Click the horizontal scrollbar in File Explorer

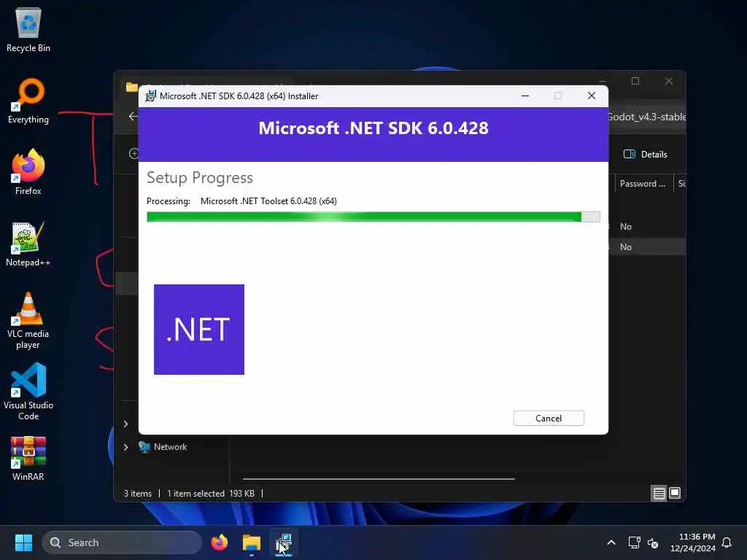tap(379, 479)
